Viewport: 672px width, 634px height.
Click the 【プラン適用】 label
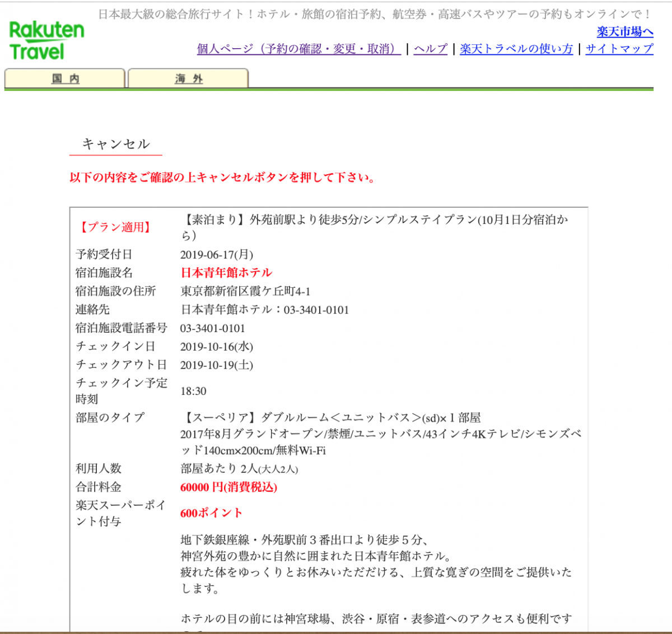point(116,227)
